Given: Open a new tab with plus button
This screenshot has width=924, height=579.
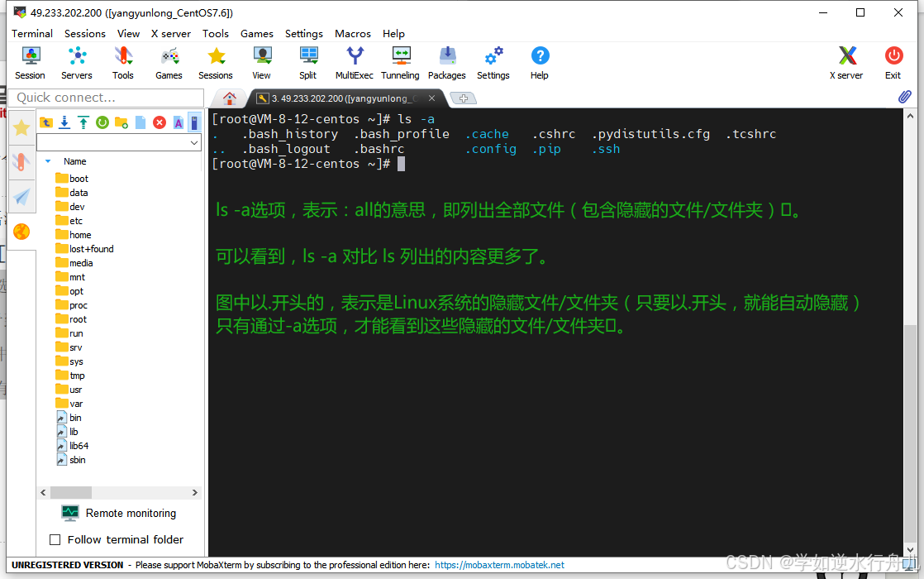Looking at the screenshot, I should point(463,98).
